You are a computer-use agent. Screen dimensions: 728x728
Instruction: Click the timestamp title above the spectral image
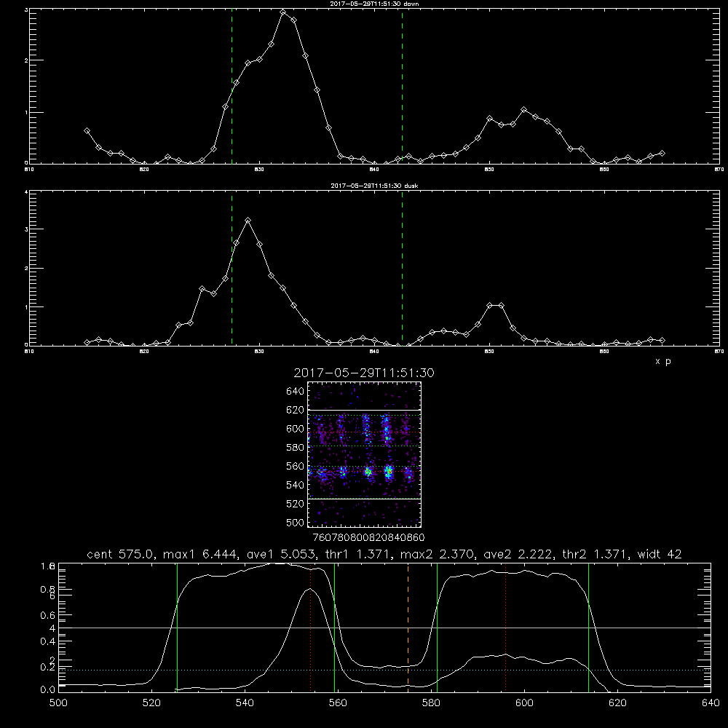[364, 373]
